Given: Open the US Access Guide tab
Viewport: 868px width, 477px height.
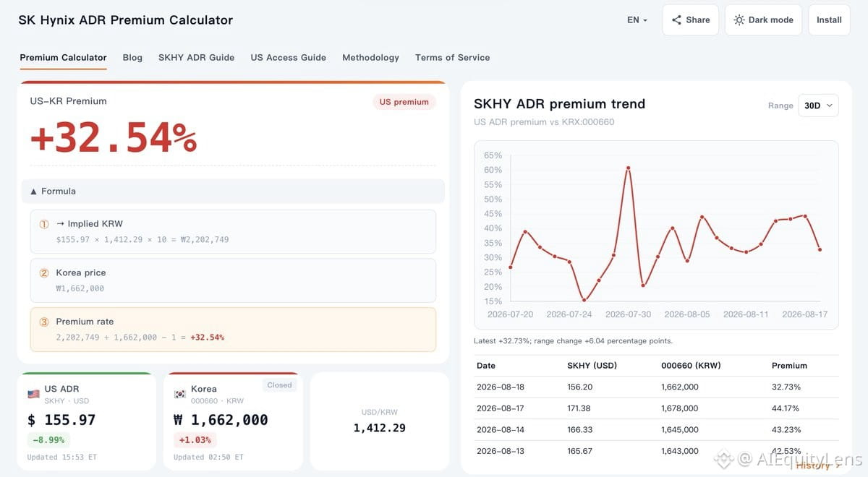Looking at the screenshot, I should click(x=288, y=58).
